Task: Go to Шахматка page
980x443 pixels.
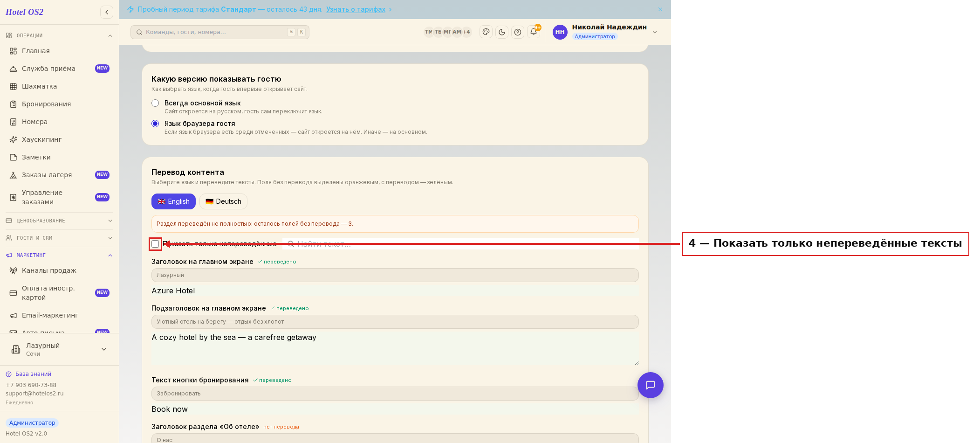Action: (x=59, y=86)
